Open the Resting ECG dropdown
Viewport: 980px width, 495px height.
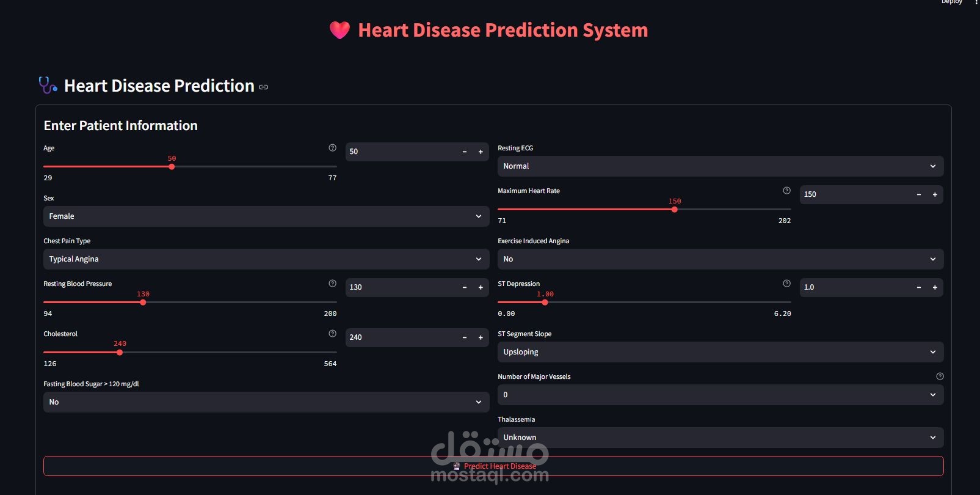pos(720,166)
